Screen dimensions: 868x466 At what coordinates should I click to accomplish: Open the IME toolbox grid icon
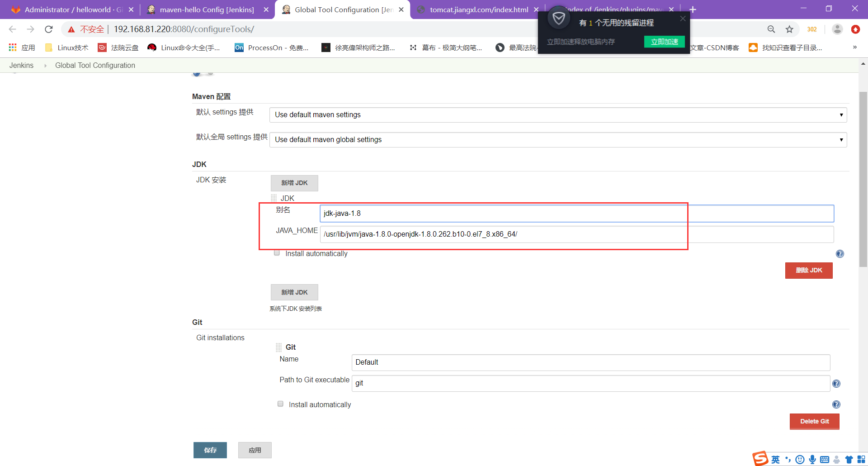click(x=861, y=460)
